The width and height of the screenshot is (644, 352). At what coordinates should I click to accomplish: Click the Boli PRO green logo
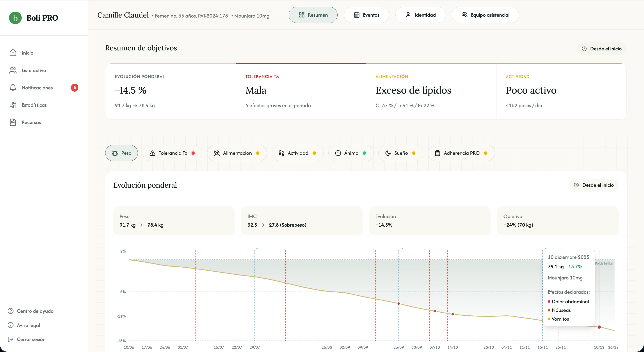coord(15,18)
